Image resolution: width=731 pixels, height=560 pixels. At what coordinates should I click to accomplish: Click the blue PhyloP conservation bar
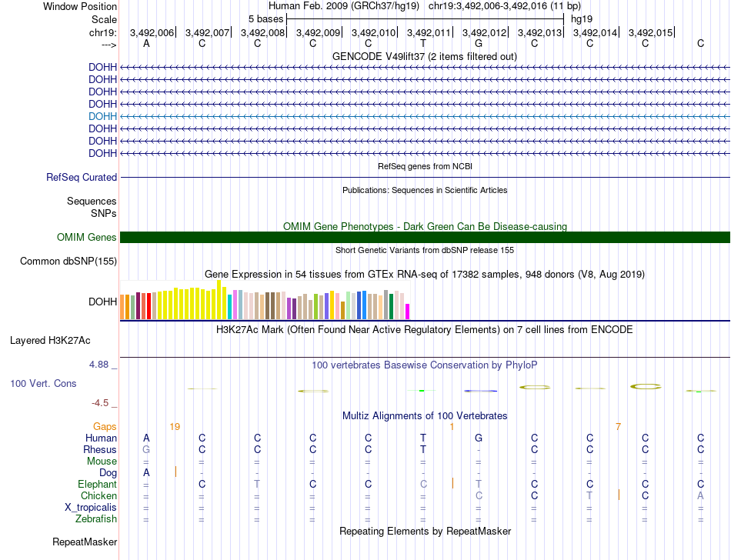tap(480, 391)
